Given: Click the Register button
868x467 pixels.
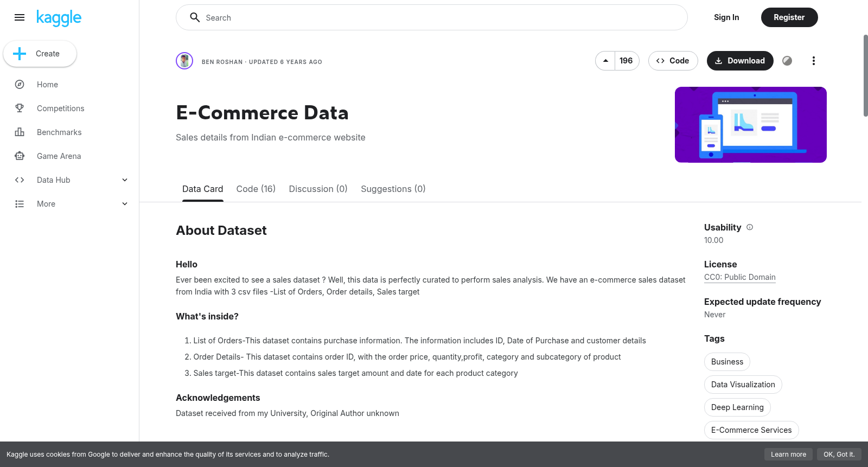Looking at the screenshot, I should point(789,17).
